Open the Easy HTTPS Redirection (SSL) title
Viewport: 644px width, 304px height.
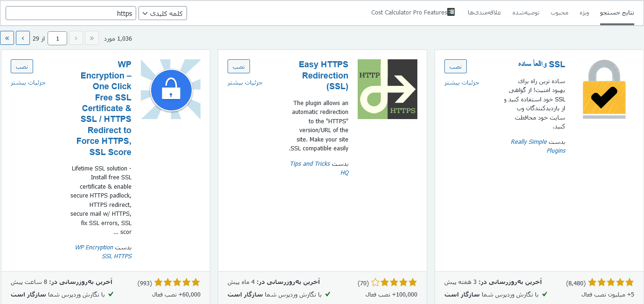(324, 75)
